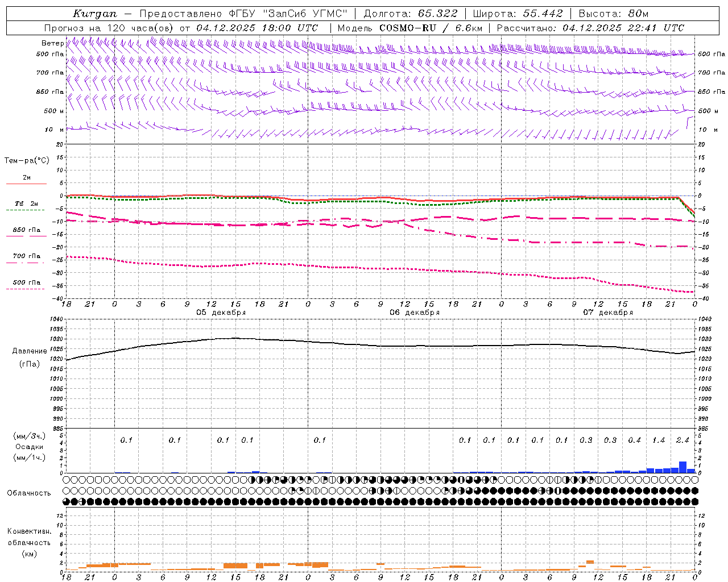
Task: Select the "Широта: 55.442" latitude value
Action: (x=518, y=14)
